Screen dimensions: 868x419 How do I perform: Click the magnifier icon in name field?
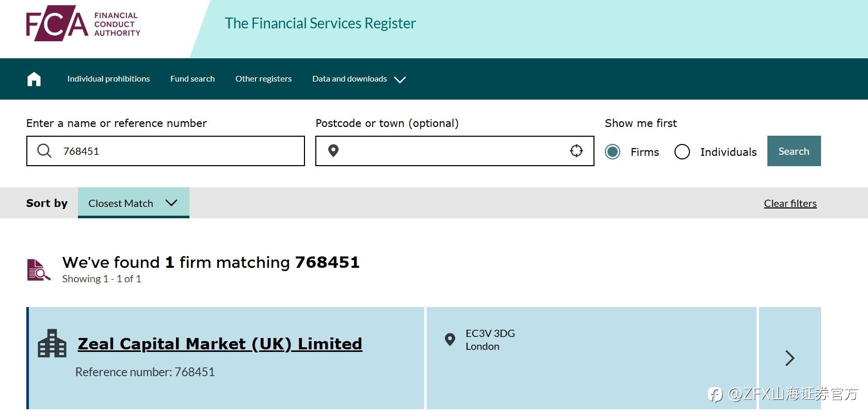(44, 151)
